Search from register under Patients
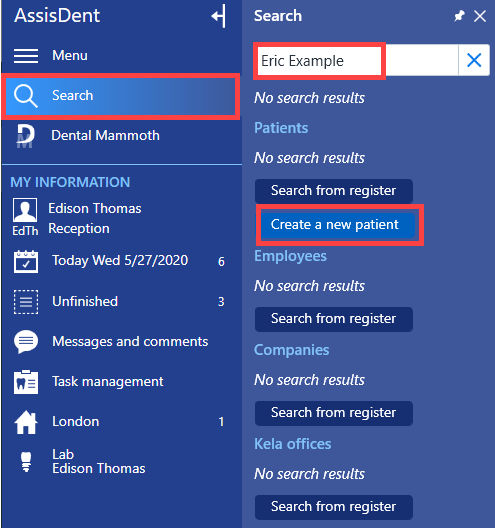The height and width of the screenshot is (528, 495). point(334,191)
